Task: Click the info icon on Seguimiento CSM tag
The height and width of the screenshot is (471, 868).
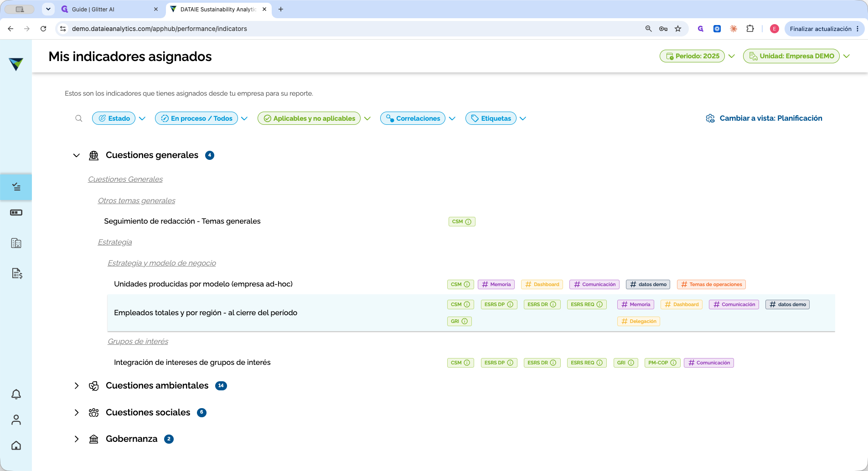Action: [468, 222]
